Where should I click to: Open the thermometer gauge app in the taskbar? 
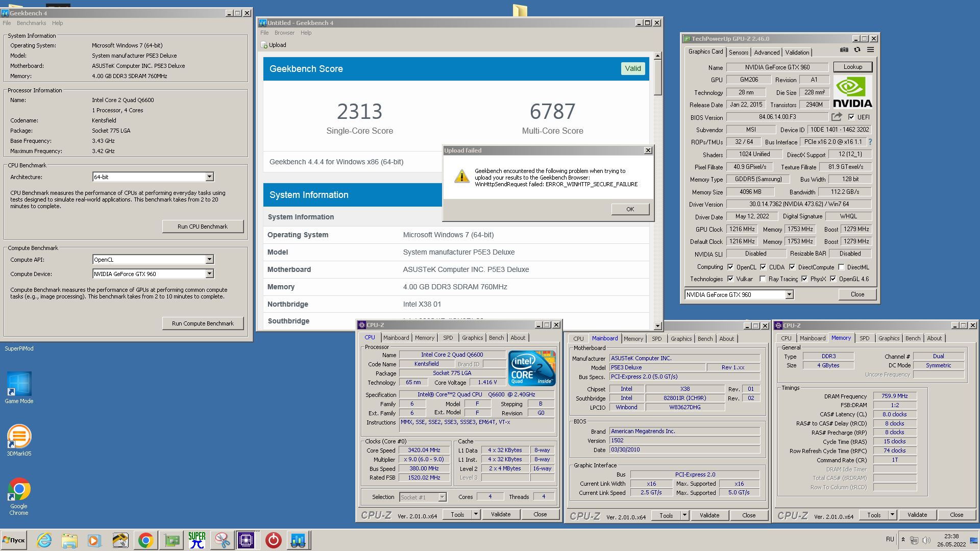120,540
